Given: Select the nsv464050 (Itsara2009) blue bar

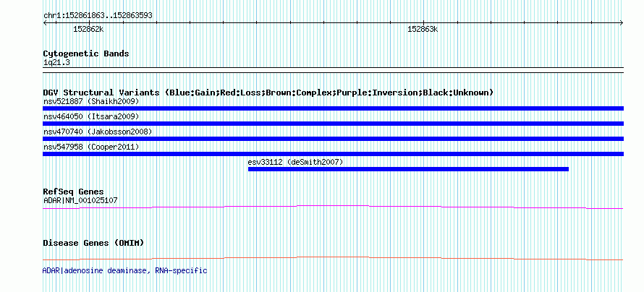Looking at the screenshot, I should point(333,124).
